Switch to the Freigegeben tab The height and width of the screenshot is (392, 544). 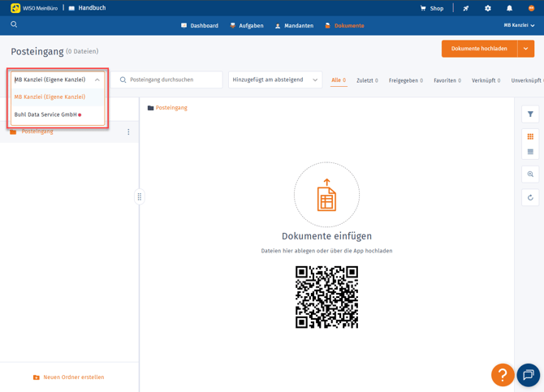[x=406, y=80]
